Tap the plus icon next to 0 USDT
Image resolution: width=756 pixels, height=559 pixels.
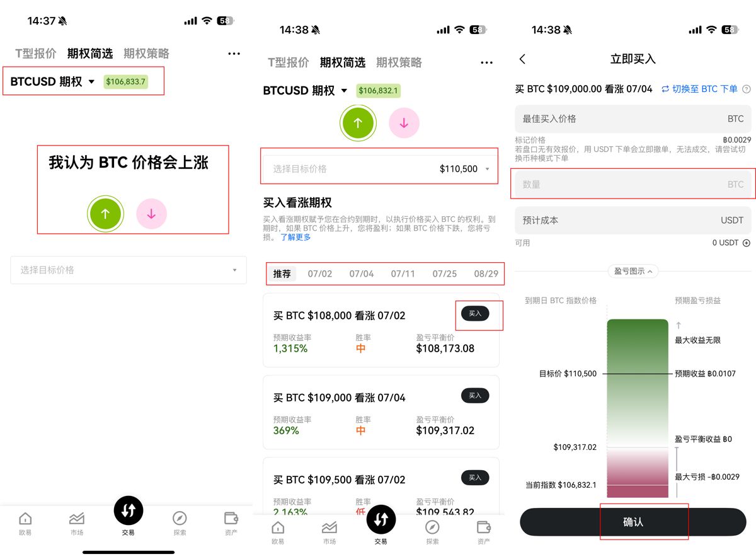coord(747,243)
